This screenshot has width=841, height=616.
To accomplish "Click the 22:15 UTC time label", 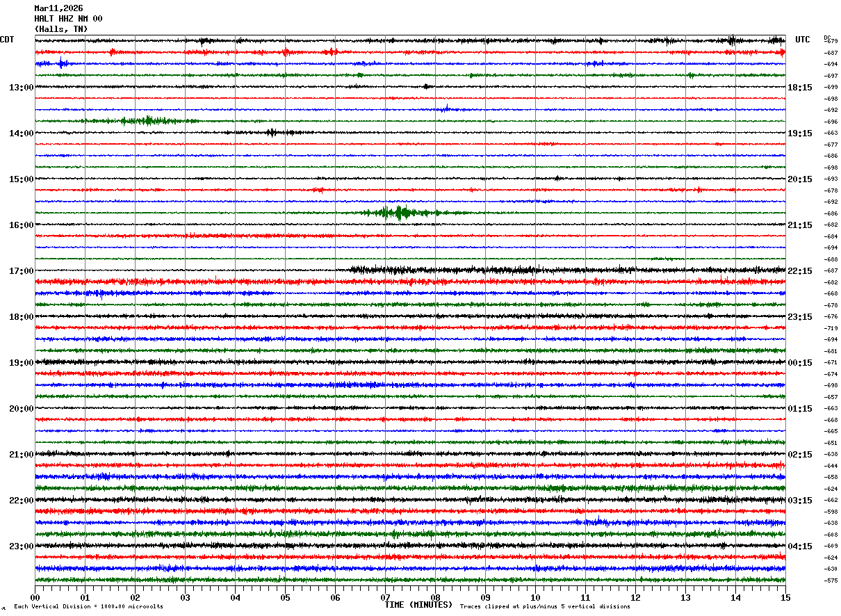I will pyautogui.click(x=800, y=270).
